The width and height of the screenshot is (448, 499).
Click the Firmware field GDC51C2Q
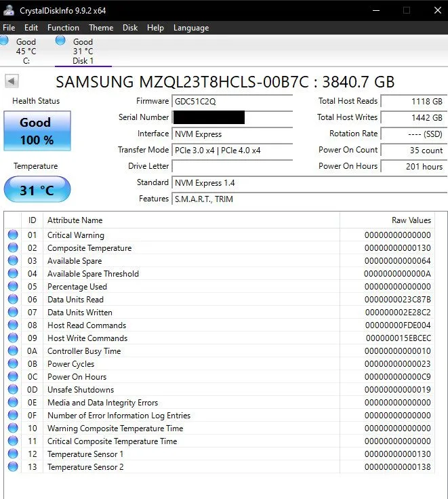232,102
